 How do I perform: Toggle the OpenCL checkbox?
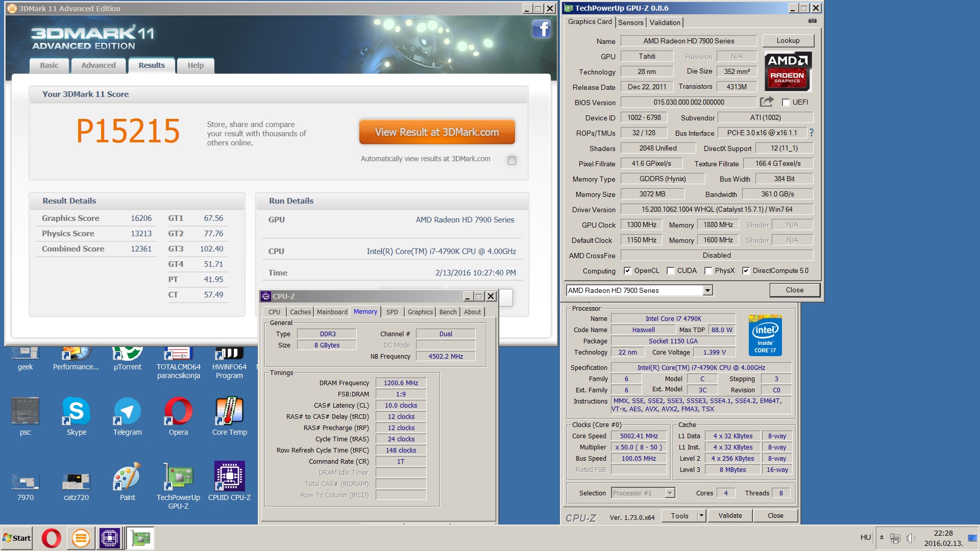[x=627, y=270]
